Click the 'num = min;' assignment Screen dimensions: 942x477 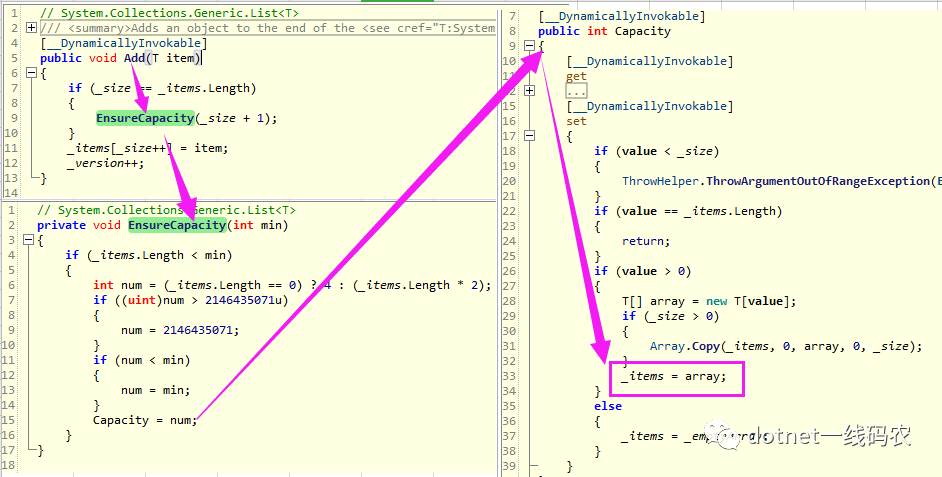[x=156, y=390]
